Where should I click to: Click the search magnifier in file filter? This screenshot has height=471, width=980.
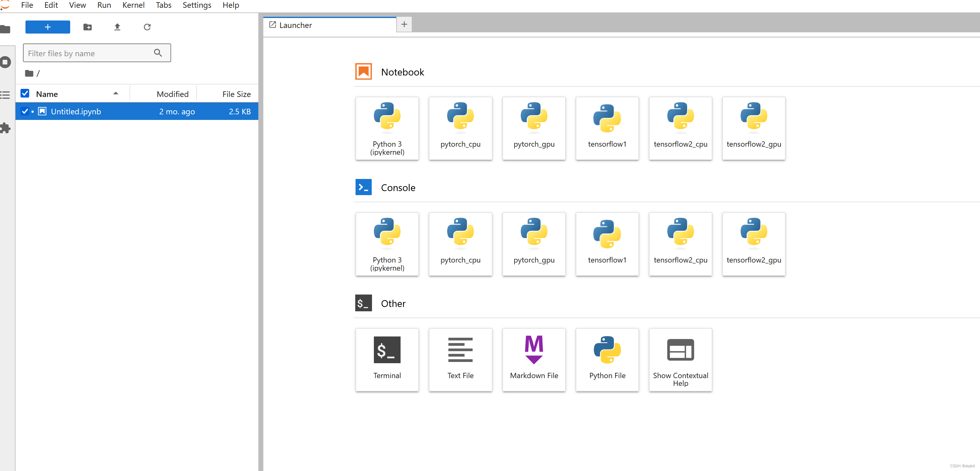158,53
